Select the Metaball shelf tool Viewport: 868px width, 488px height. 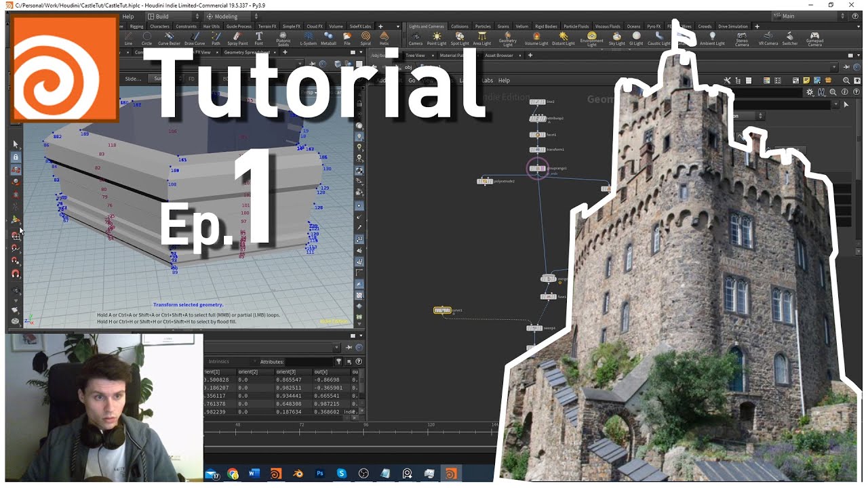coord(328,38)
